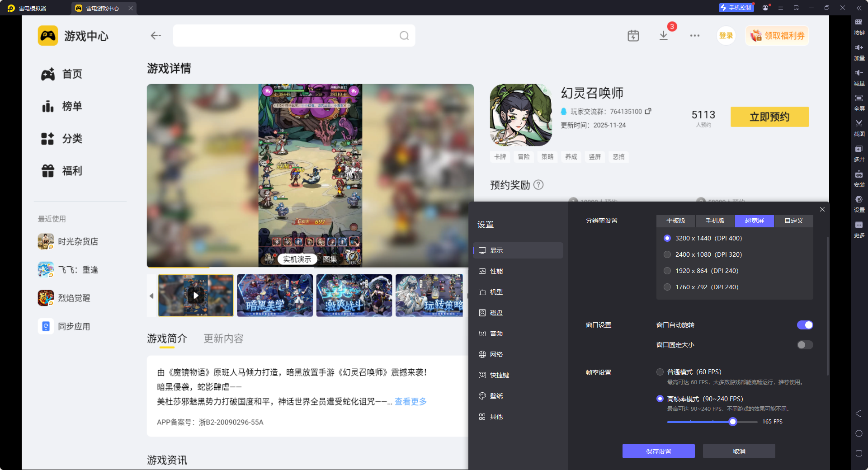Image resolution: width=868 pixels, height=470 pixels.
Task: Open the emulator hamburger menu
Action: click(x=780, y=8)
